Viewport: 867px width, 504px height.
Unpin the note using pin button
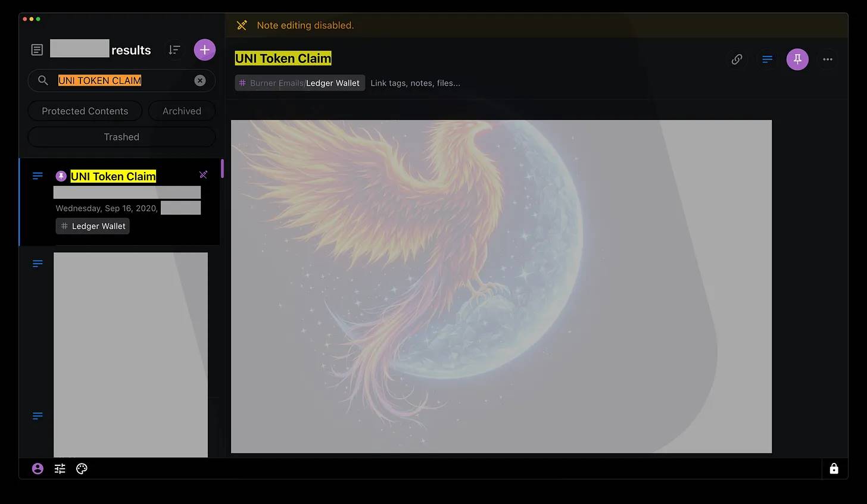pos(797,60)
